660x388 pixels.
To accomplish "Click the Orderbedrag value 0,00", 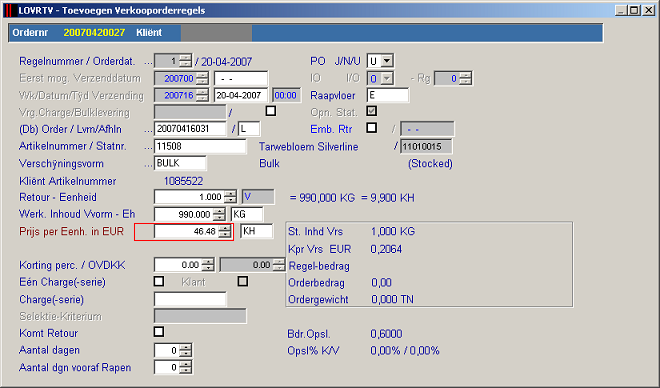I will 381,282.
